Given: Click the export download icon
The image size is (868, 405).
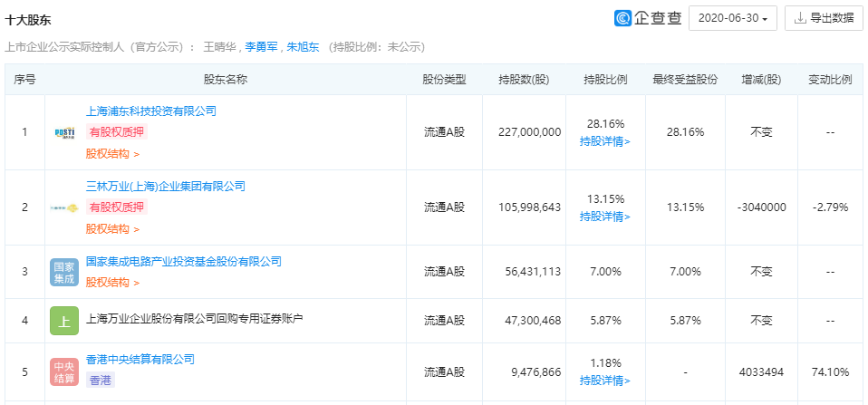Looking at the screenshot, I should (x=800, y=18).
